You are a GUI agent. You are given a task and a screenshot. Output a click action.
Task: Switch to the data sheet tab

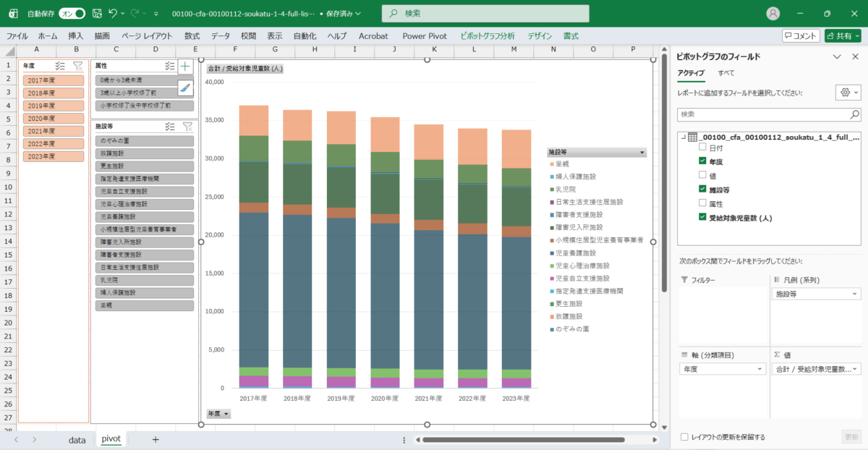[77, 439]
